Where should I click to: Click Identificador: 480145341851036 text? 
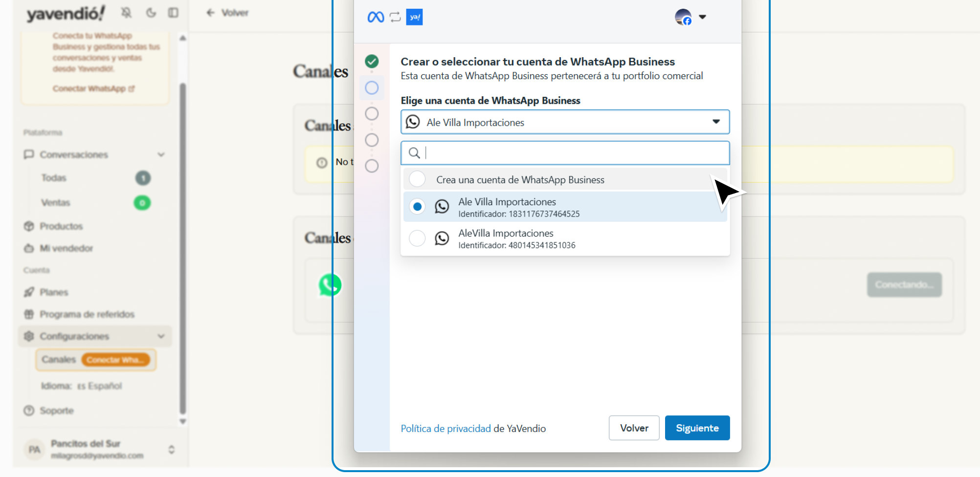(517, 245)
